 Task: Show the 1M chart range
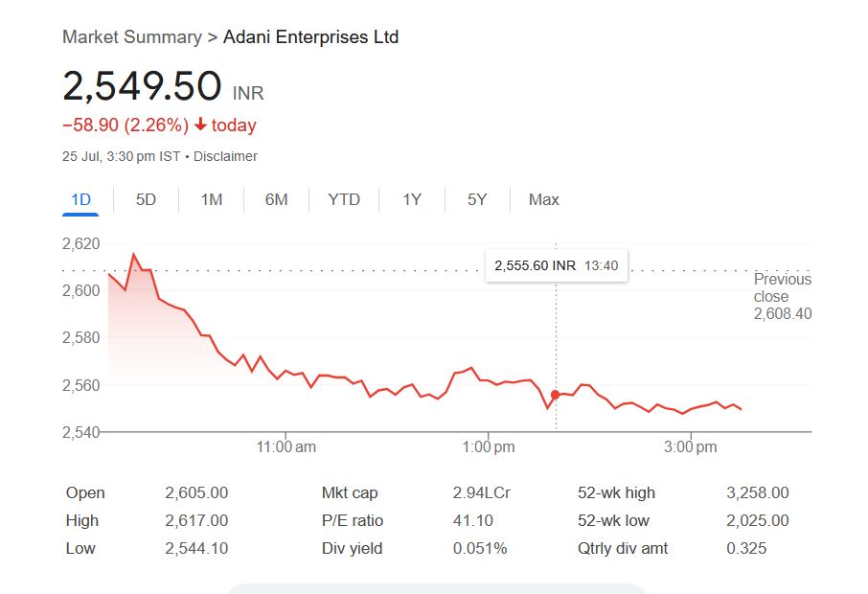pos(212,199)
